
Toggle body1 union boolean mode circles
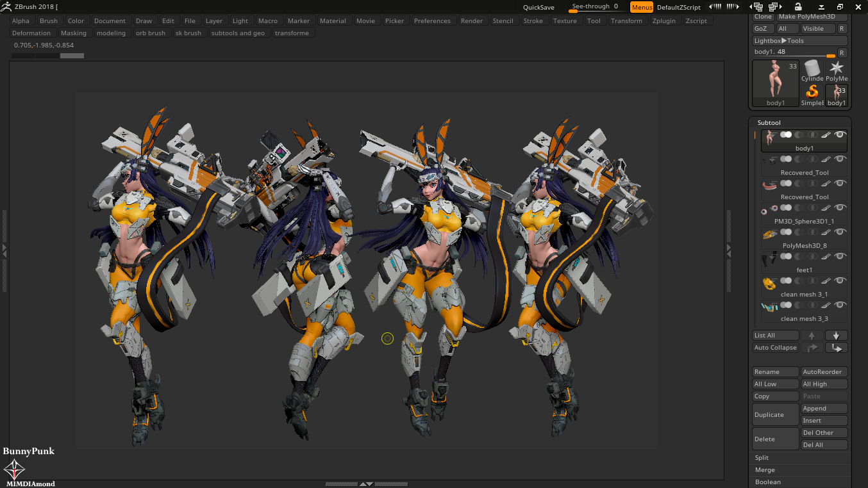point(786,134)
